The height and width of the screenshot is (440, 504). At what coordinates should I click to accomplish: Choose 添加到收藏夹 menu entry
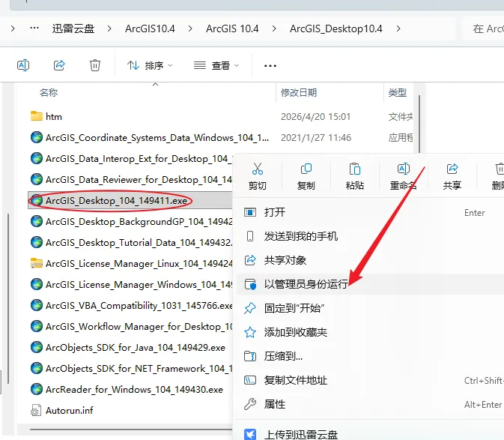pos(370,332)
